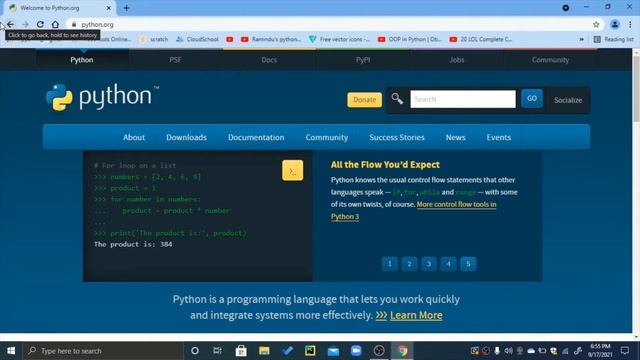Screen dimensions: 640x360
Task: Click the magnifying glass search icon
Action: tap(397, 98)
